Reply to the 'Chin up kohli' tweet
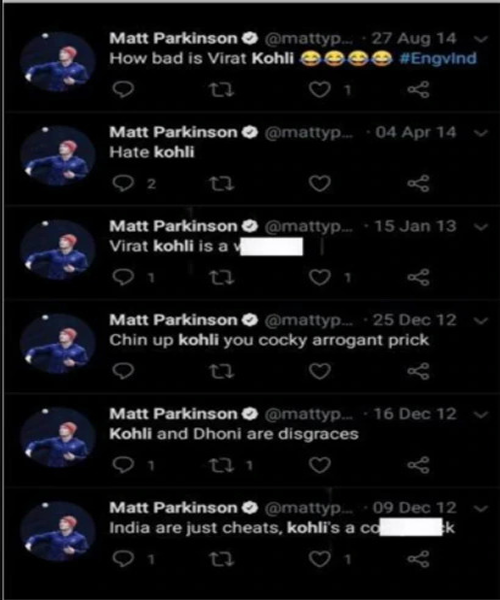Image resolution: width=500 pixels, height=600 pixels. pos(123,371)
